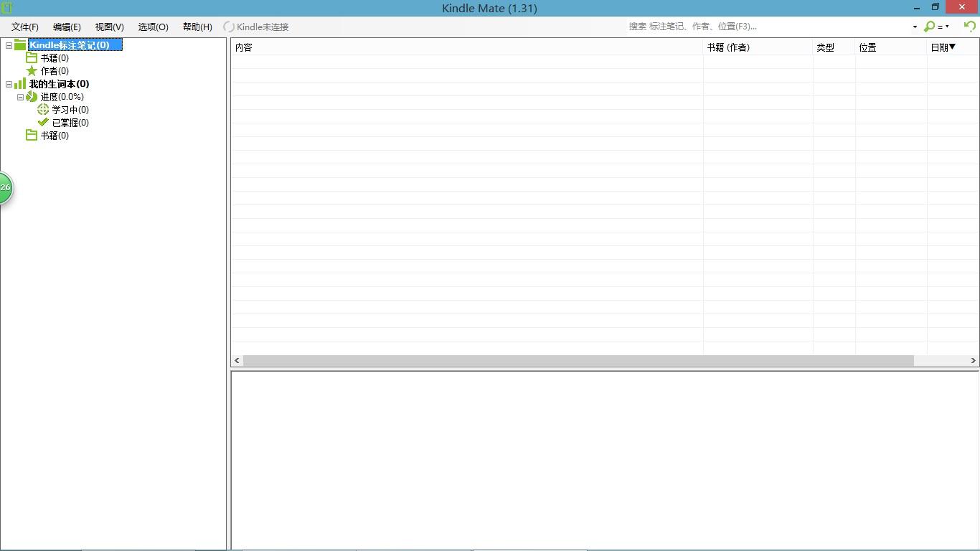980x551 pixels.
Task: Click the Kindle Mate app icon in the title bar
Action: (7, 8)
